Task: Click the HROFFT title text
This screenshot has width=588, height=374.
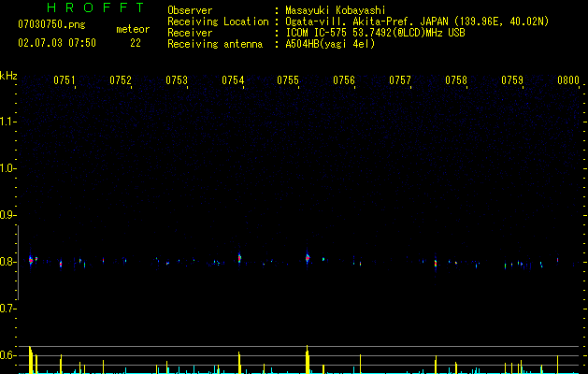Action: 96,7
